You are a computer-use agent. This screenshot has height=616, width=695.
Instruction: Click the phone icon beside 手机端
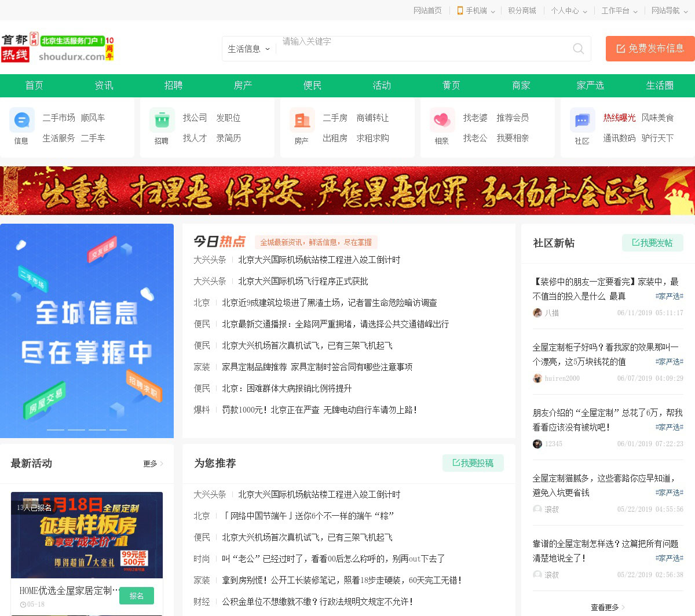click(460, 10)
